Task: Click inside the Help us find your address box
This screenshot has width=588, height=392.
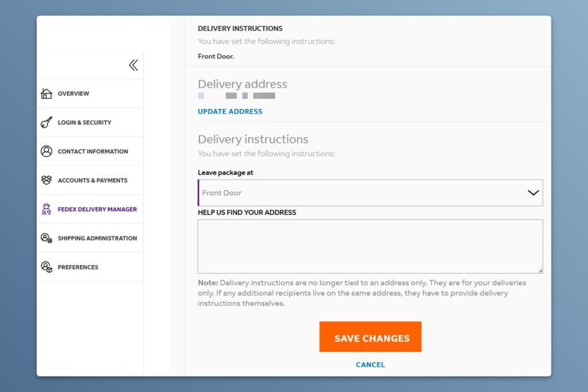Action: coord(370,246)
